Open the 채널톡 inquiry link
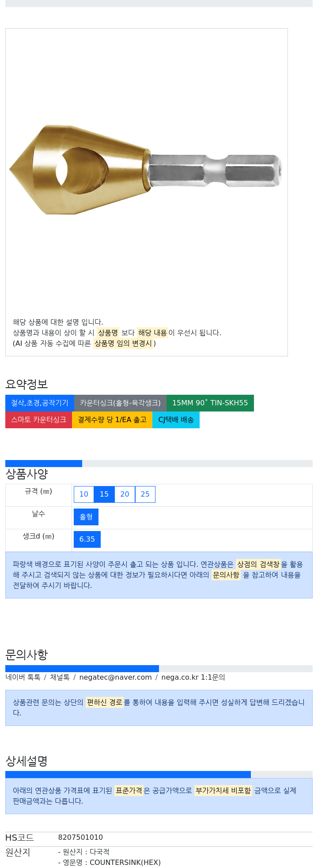Viewport: 318px width, 868px height. coord(60,677)
